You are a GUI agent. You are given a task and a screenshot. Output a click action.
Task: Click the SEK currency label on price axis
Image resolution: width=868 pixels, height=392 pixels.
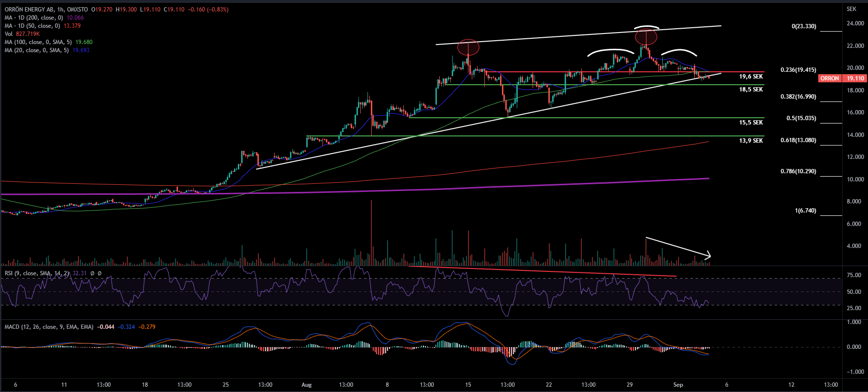[851, 9]
